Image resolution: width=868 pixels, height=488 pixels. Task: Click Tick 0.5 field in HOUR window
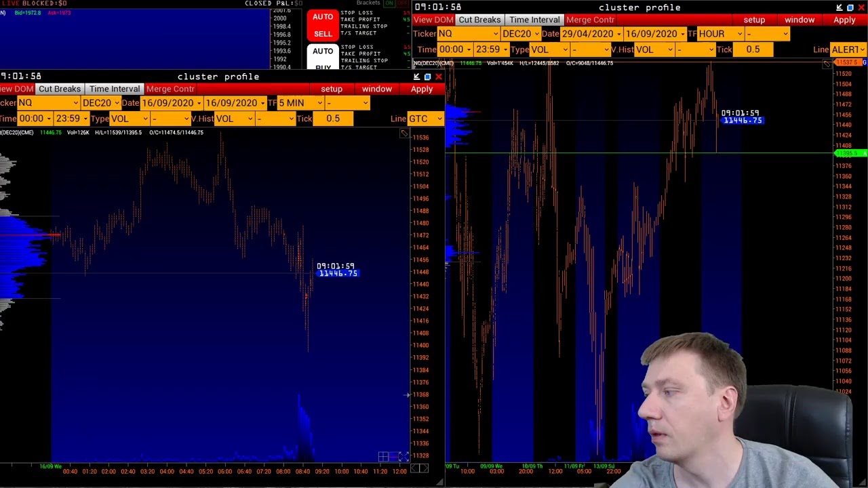tap(753, 49)
